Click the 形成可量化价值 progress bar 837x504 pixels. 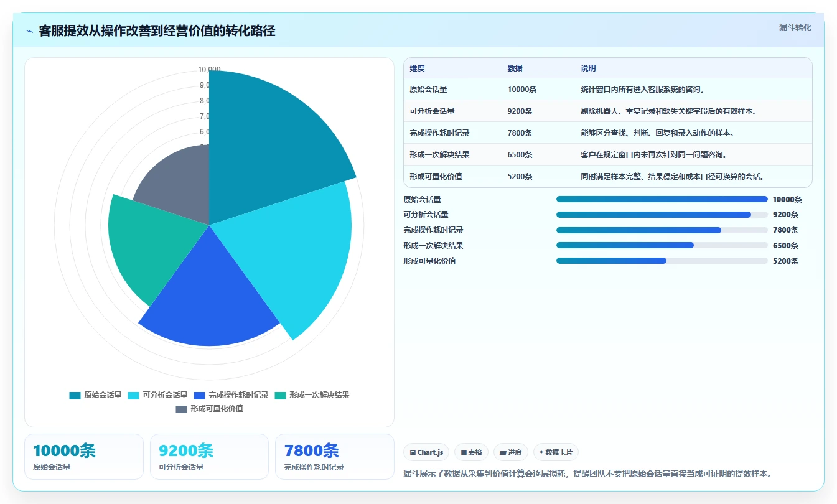point(662,261)
